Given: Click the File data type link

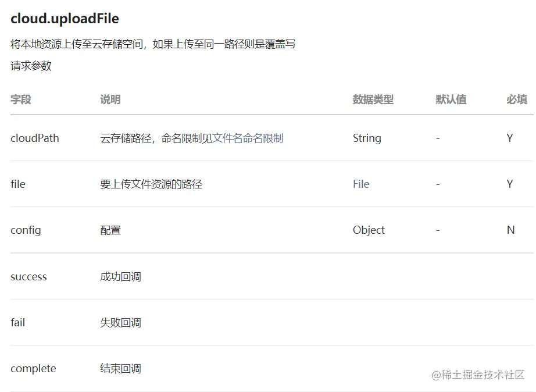Looking at the screenshot, I should click(360, 184).
